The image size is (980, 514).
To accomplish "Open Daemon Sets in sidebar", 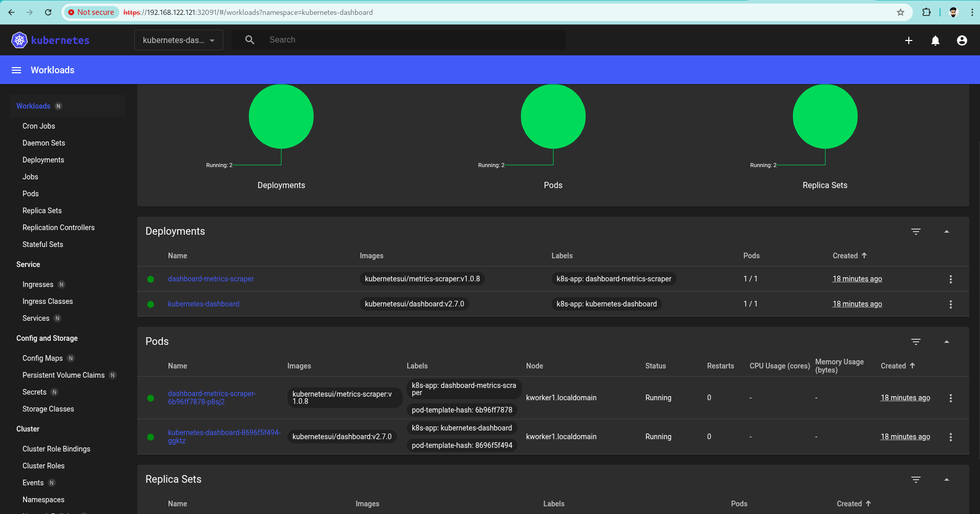I will 44,143.
